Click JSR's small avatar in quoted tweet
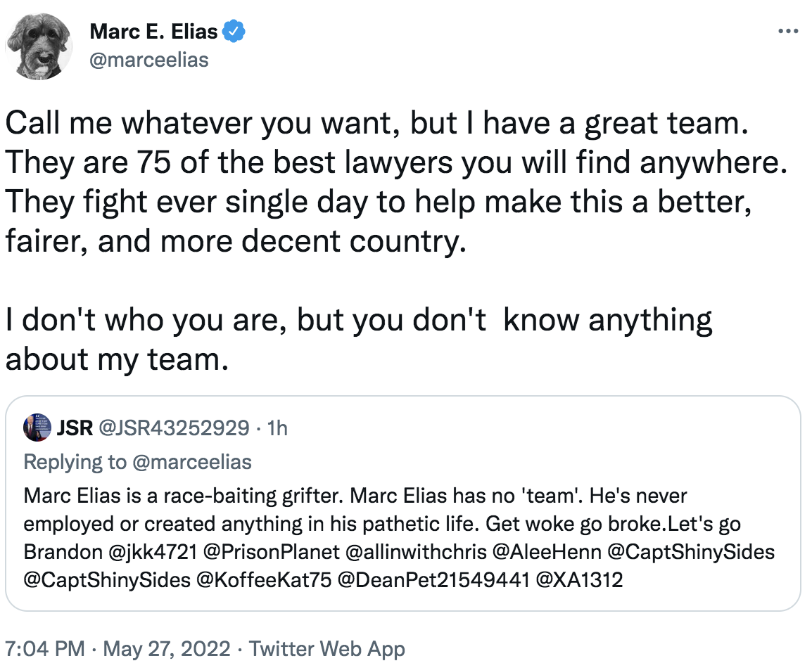Screen dimensions: 812x668 click(37, 428)
